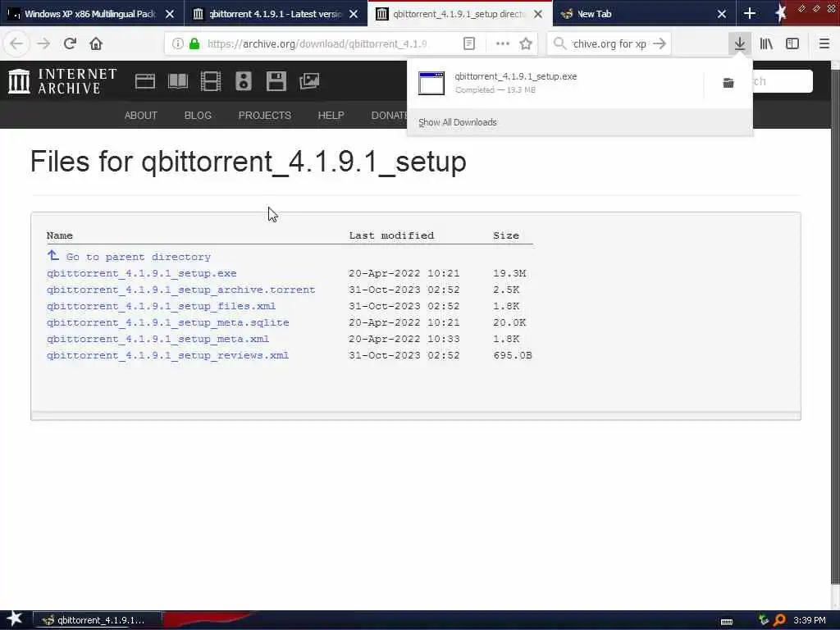This screenshot has height=630, width=840.
Task: Open qbittorrent_4.1.9.1_setup_meta.xml link
Action: click(157, 339)
